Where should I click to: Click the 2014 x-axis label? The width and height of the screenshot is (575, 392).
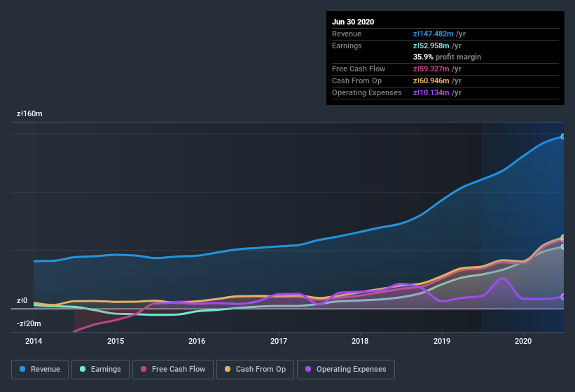pos(34,341)
